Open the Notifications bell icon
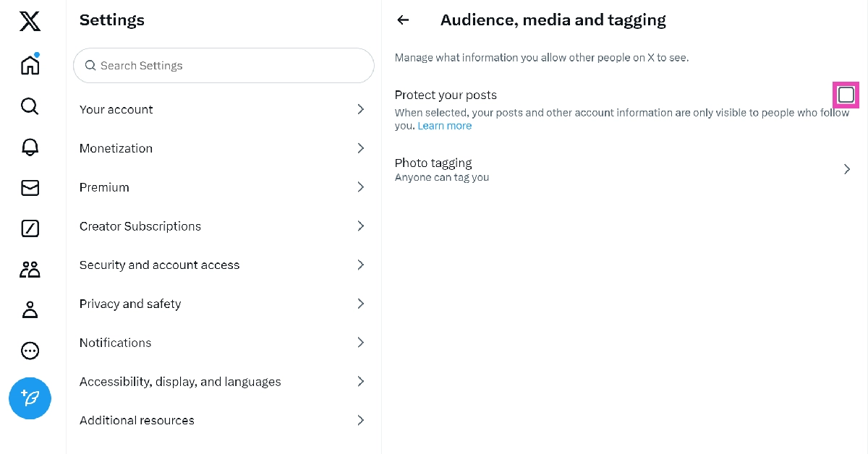868x454 pixels. 30,147
